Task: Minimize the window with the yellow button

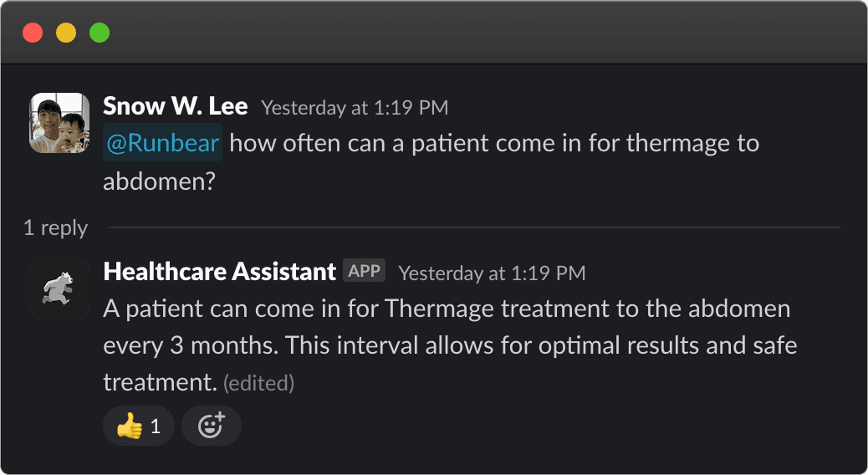Action: click(x=66, y=33)
